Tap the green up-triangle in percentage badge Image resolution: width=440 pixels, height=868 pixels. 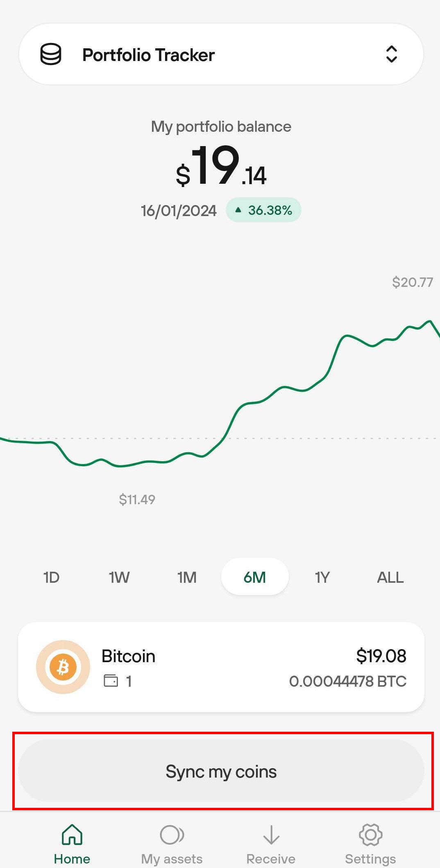(x=238, y=210)
